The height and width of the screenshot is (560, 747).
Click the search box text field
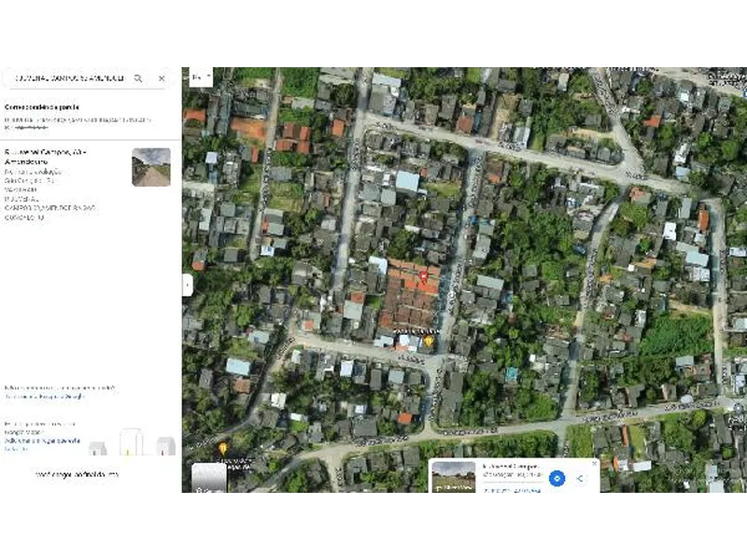[x=65, y=79]
